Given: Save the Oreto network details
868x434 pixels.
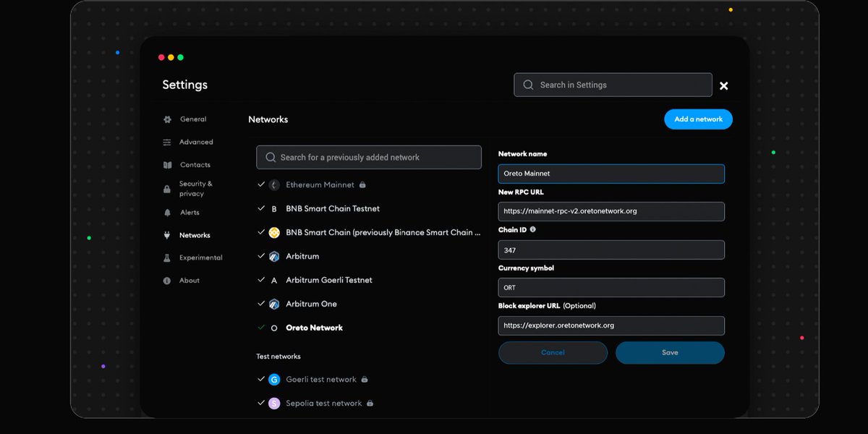Looking at the screenshot, I should pyautogui.click(x=670, y=352).
